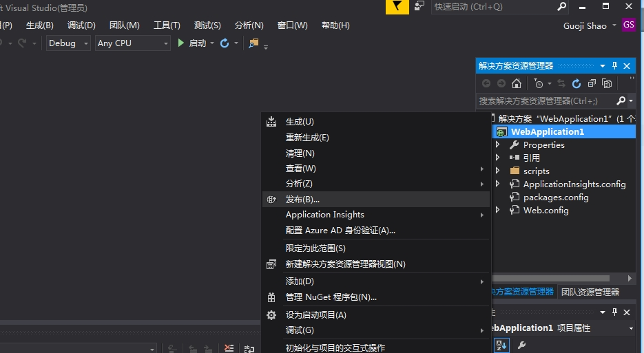This screenshot has height=353, width=644.
Task: Open Solution Explorer search options dropdown
Action: 631,100
